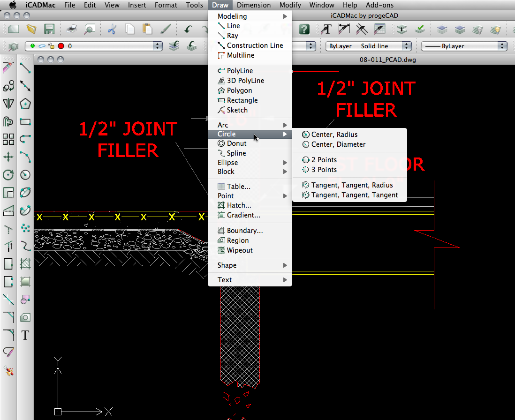515x420 pixels.
Task: Select the Ellipse tool in the draw toolbar
Action: coord(25,192)
